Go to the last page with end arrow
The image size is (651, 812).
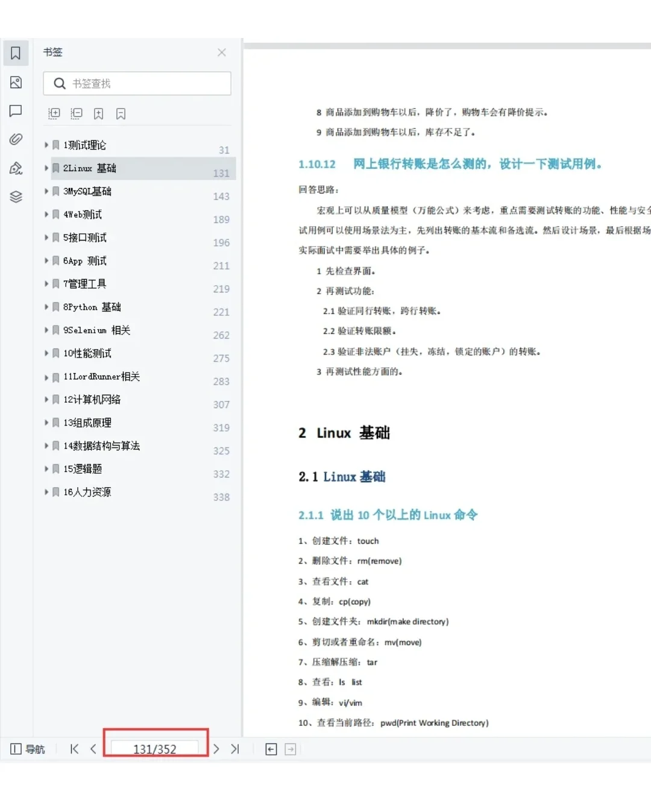click(235, 749)
